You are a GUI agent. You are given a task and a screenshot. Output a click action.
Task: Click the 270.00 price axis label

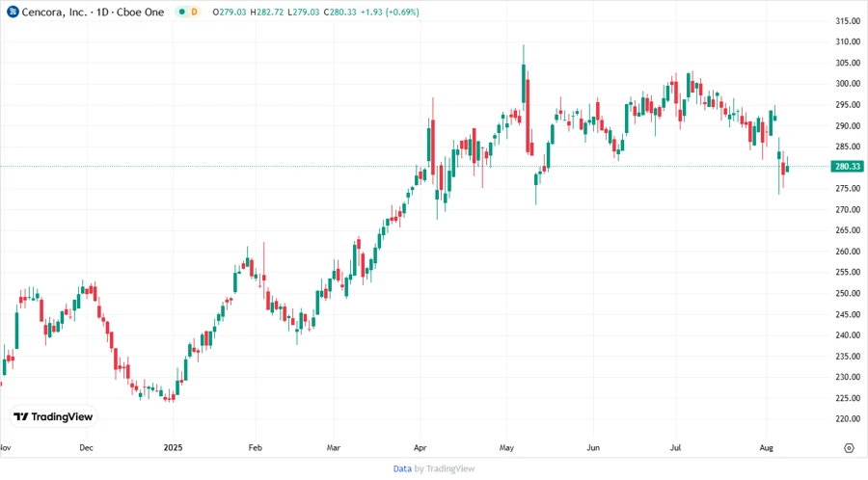pyautogui.click(x=848, y=209)
